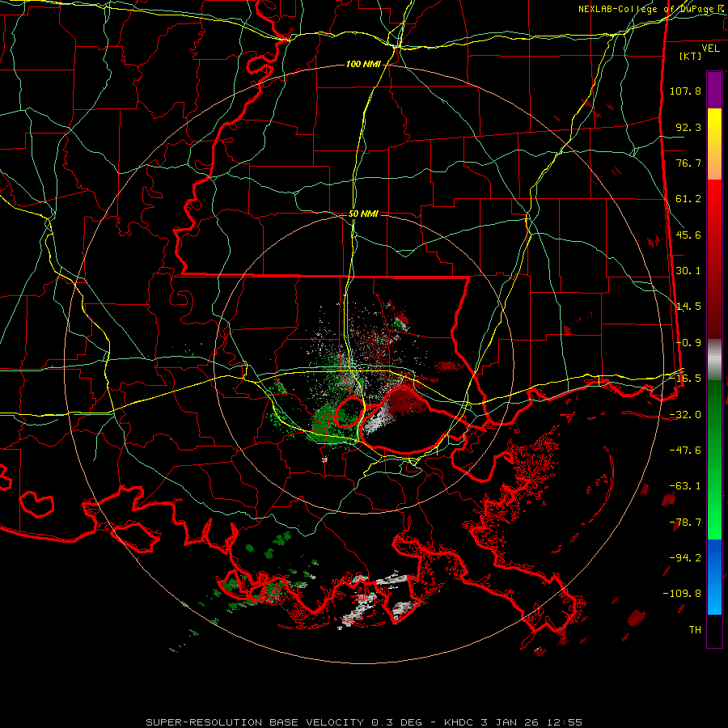This screenshot has width=728, height=728.
Task: Click the TH legend label
Action: click(695, 630)
